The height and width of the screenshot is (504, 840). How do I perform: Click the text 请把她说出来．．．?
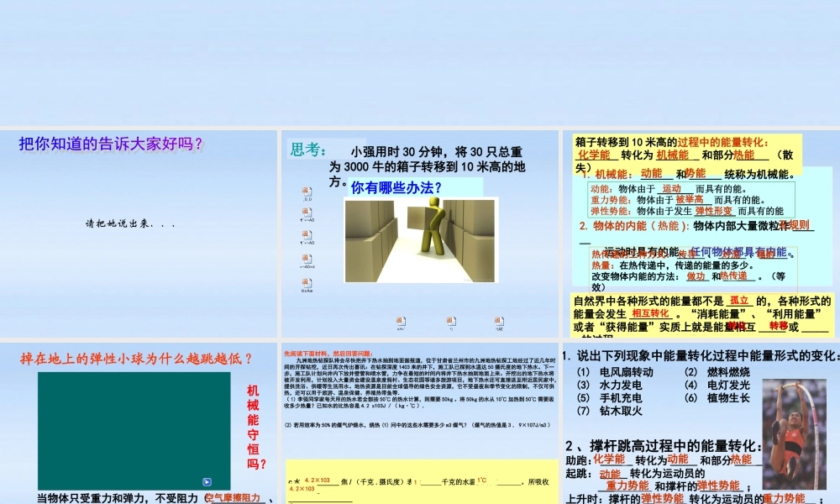130,223
